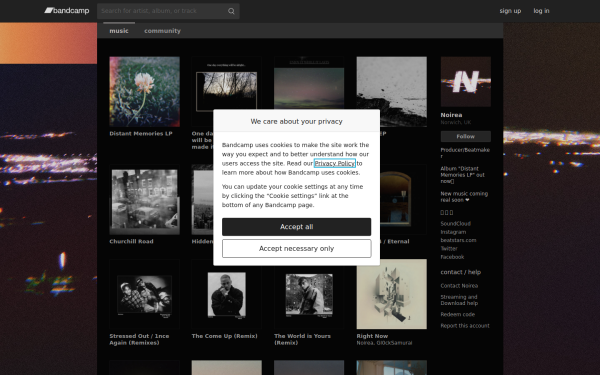
Task: Click the Norwich, UK location text
Action: point(456,122)
